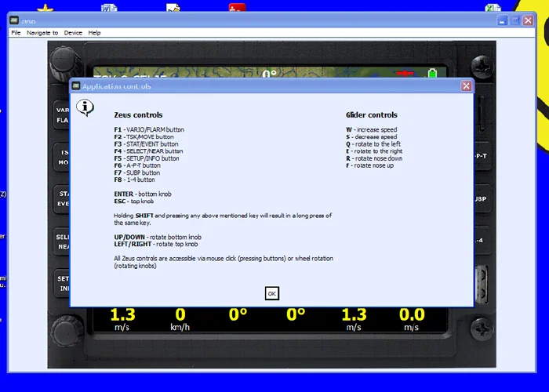This screenshot has height=392, width=549.
Task: Click the Application controls title bar icon
Action: [x=76, y=85]
